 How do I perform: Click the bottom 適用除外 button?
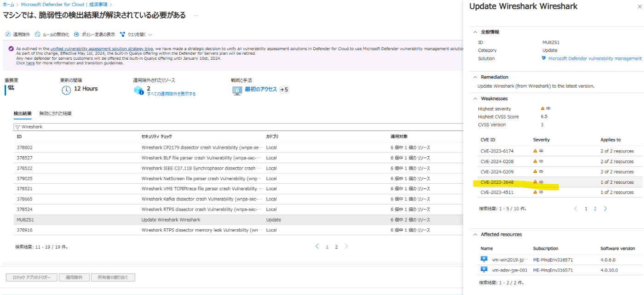click(x=74, y=278)
